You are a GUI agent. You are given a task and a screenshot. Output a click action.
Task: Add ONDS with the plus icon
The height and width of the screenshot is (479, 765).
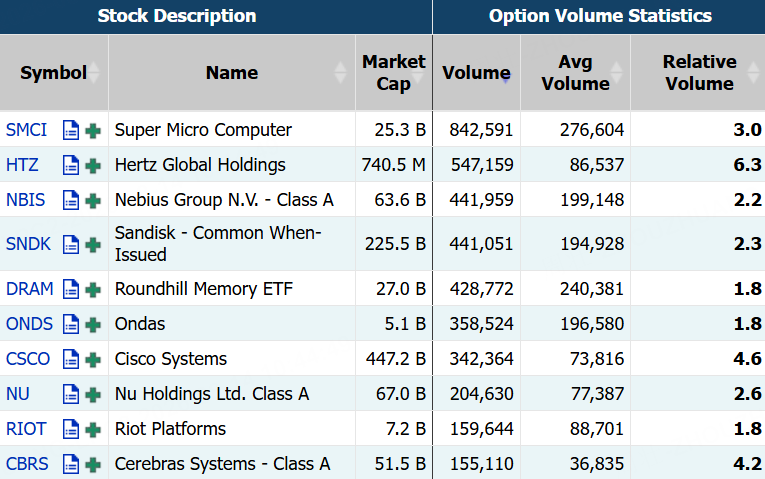point(93,325)
